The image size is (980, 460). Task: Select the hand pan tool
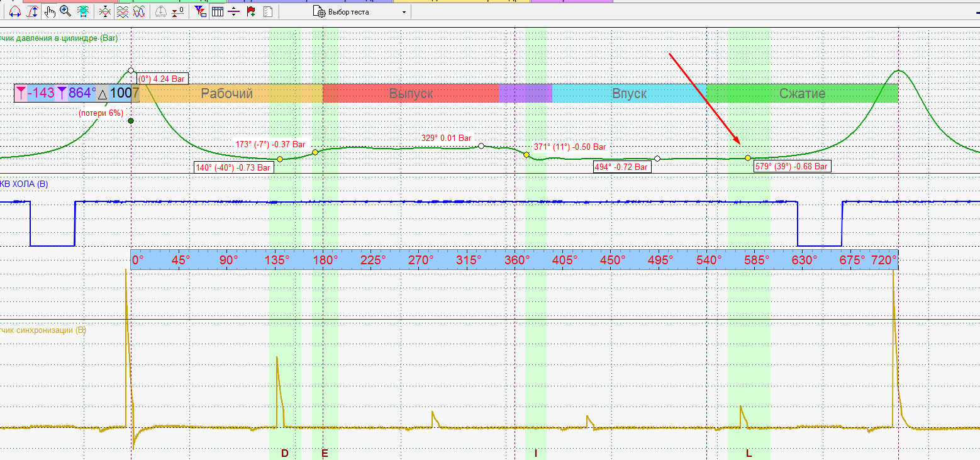pos(50,11)
